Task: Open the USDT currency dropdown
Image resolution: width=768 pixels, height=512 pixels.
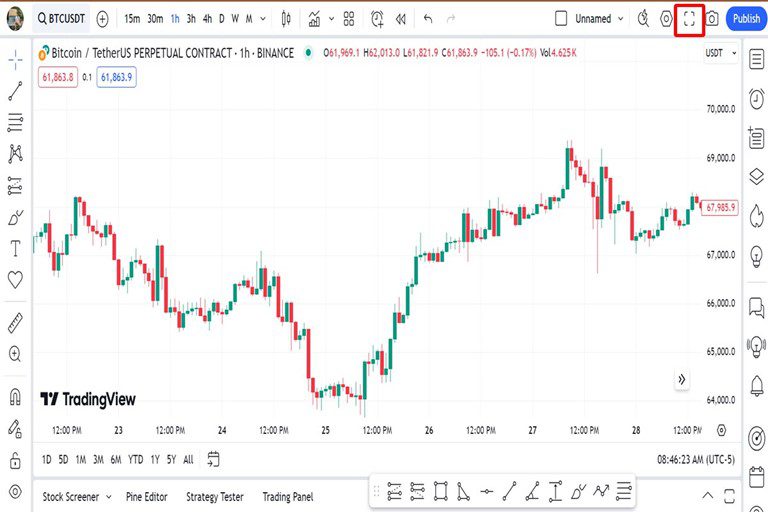Action: pyautogui.click(x=720, y=53)
